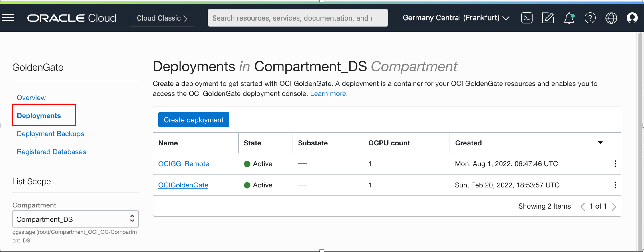The width and height of the screenshot is (644, 252).
Task: Open the user profile avatar menu
Action: click(632, 18)
